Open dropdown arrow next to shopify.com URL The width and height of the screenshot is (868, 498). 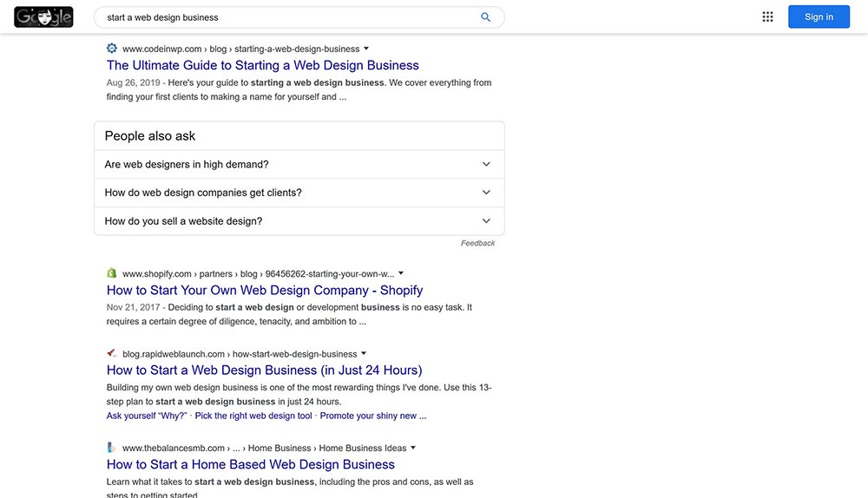coord(401,273)
